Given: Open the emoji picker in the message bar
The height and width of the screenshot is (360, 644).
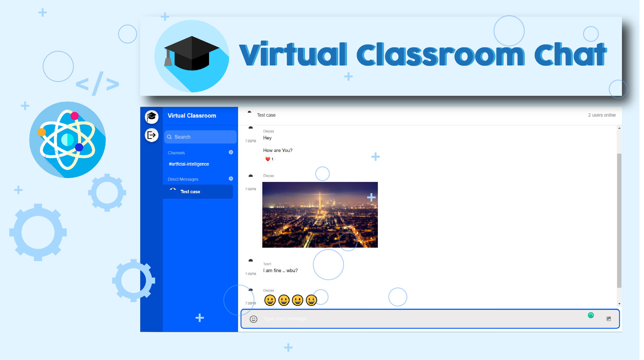Looking at the screenshot, I should pos(253,319).
